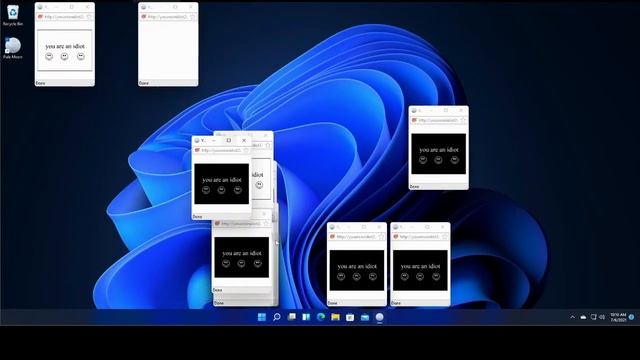Click middle smiley in standalone popup at right

click(x=438, y=160)
